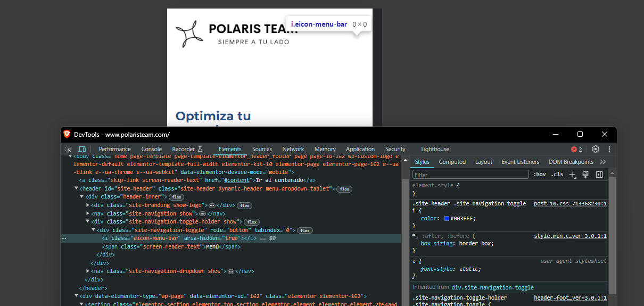644x306 pixels.
Task: Toggle the device toolbar icon
Action: (x=82, y=149)
